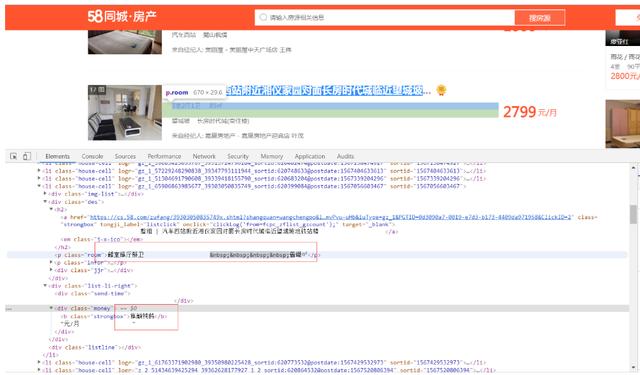Click the property search input field

coord(384,18)
